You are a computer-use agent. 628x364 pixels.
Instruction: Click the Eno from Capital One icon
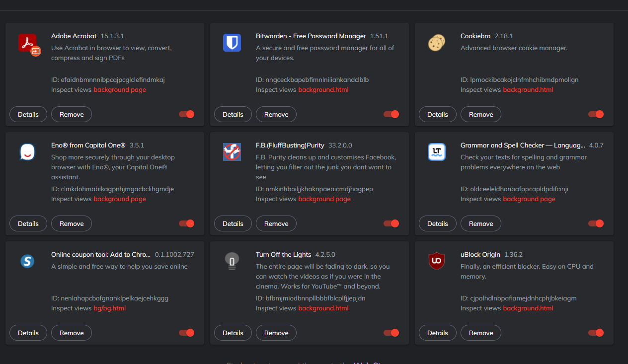coord(27,152)
